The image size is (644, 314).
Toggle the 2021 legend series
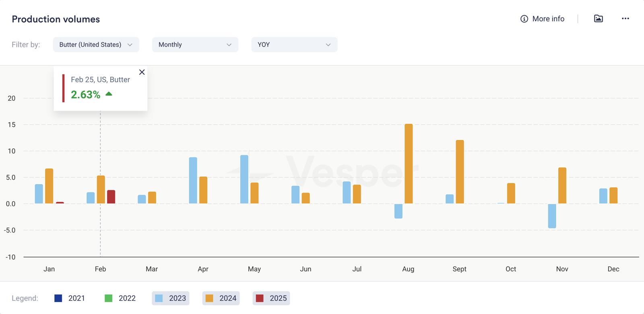70,298
